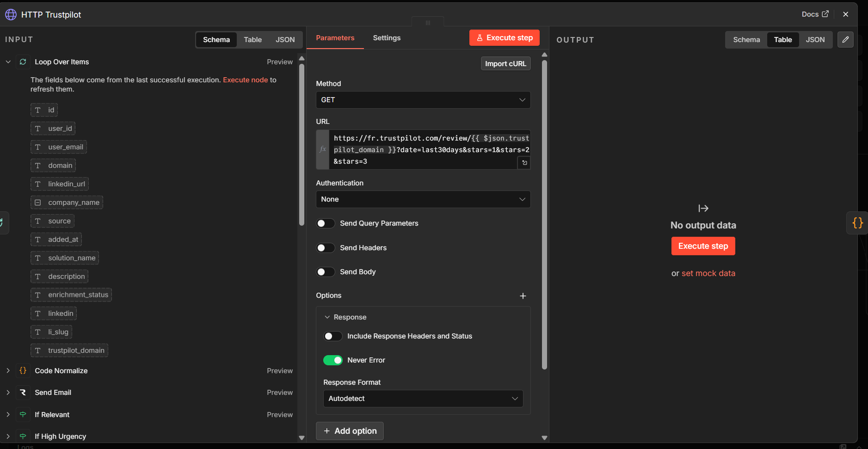Click the Send Email node icon
The width and height of the screenshot is (868, 449).
(23, 392)
